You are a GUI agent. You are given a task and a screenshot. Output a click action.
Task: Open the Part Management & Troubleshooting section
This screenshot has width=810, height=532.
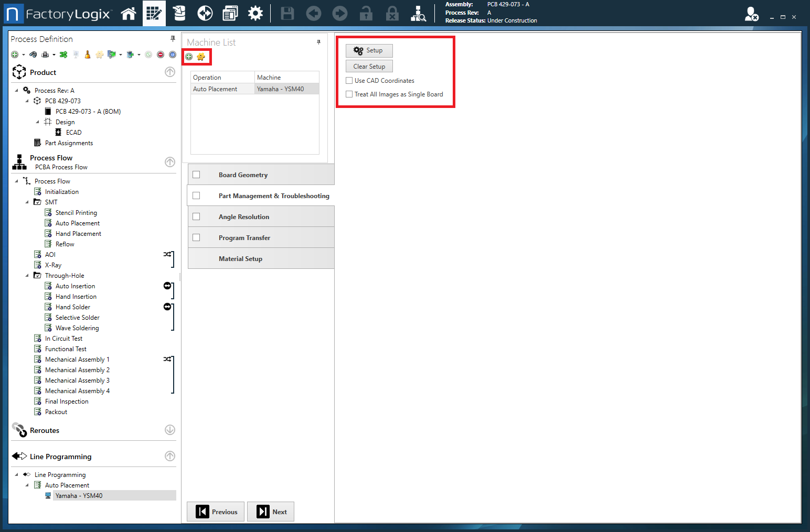(274, 195)
